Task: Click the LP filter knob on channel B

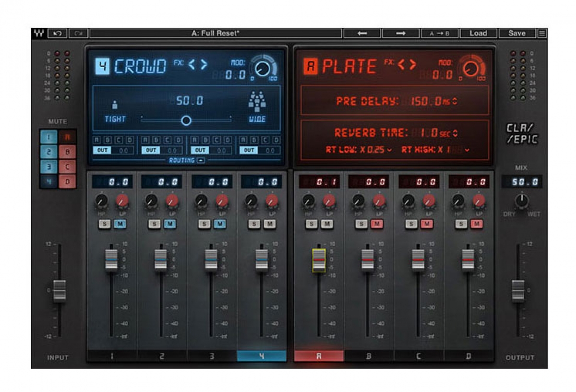Action: tap(379, 200)
